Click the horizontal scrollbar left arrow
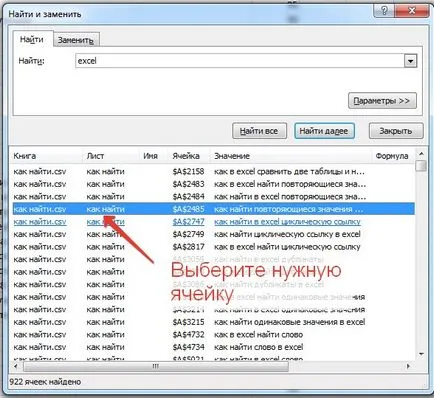Viewport: 434px width, 398px height. tap(16, 366)
